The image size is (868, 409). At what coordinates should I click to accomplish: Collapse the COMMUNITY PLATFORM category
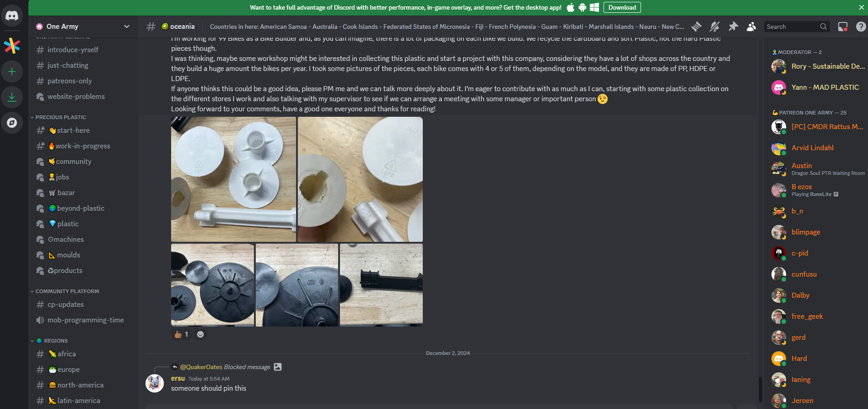67,291
